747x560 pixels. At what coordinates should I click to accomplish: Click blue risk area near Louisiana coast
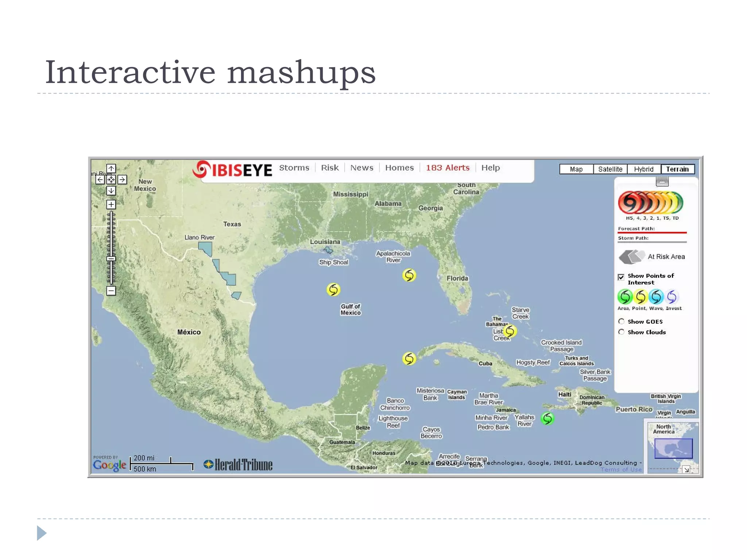(328, 250)
